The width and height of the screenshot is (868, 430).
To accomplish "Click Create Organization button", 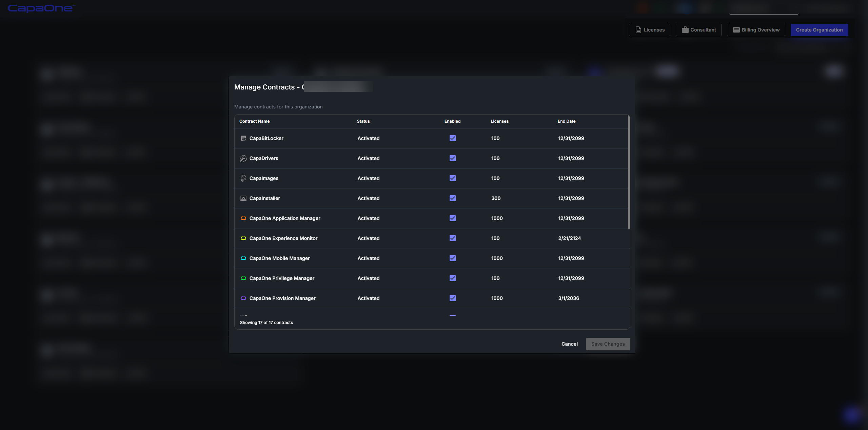I will tap(819, 30).
